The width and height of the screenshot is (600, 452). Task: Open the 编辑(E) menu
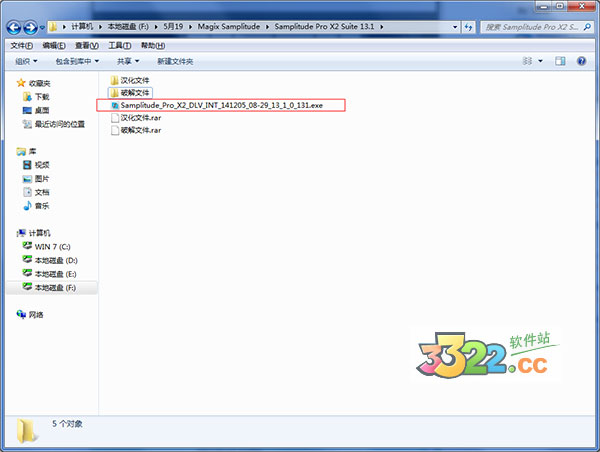tap(54, 46)
